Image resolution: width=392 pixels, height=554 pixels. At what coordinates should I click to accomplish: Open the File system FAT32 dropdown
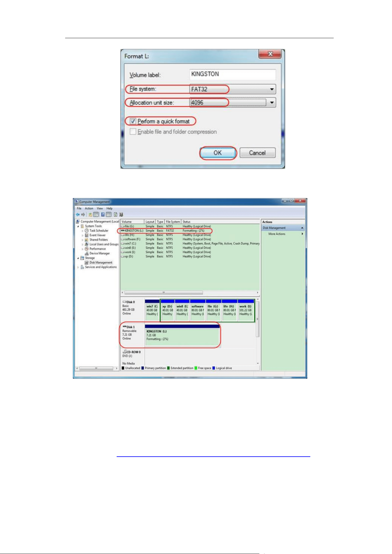pyautogui.click(x=233, y=89)
